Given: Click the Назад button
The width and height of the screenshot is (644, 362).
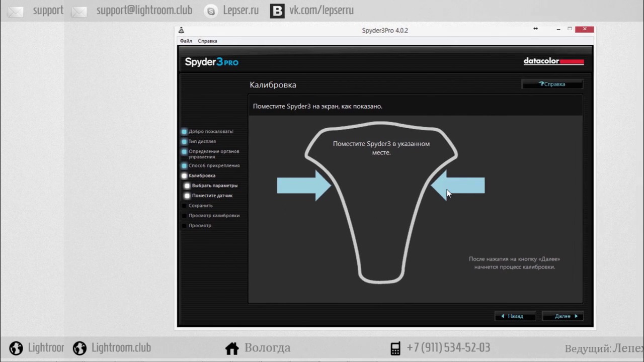Looking at the screenshot, I should (515, 316).
